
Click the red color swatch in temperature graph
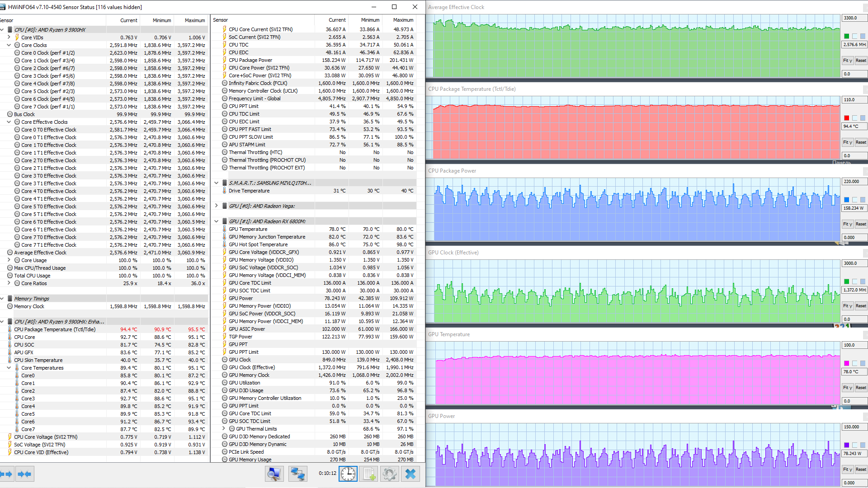pos(847,118)
